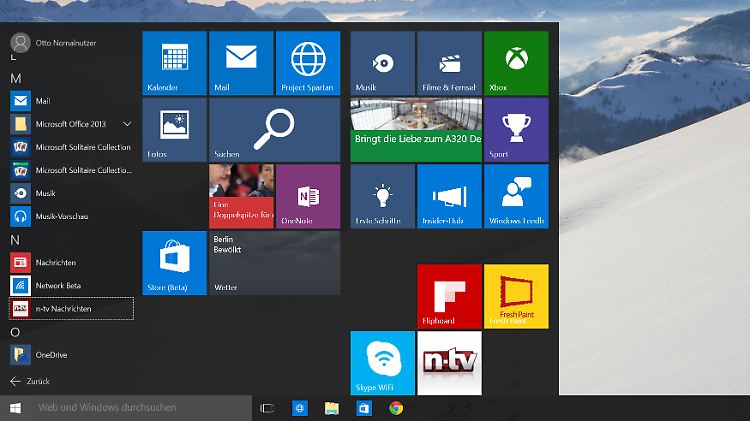Click the letter N group header
Image resolution: width=750 pixels, height=421 pixels.
(x=15, y=240)
